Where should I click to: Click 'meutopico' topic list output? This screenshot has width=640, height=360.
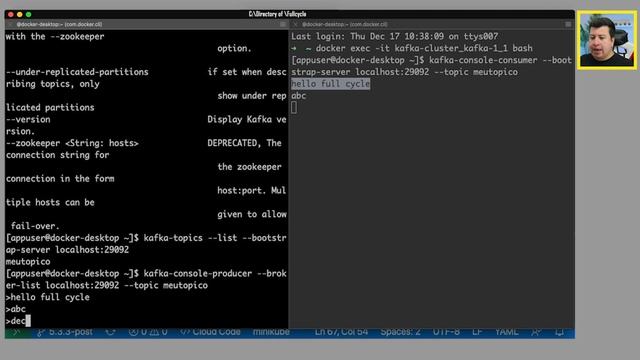point(28,262)
